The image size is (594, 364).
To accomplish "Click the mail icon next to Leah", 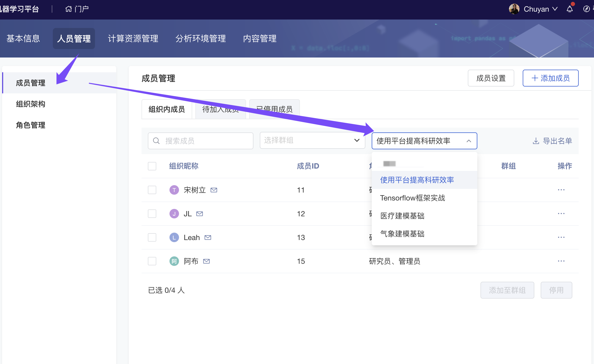I will 208,237.
